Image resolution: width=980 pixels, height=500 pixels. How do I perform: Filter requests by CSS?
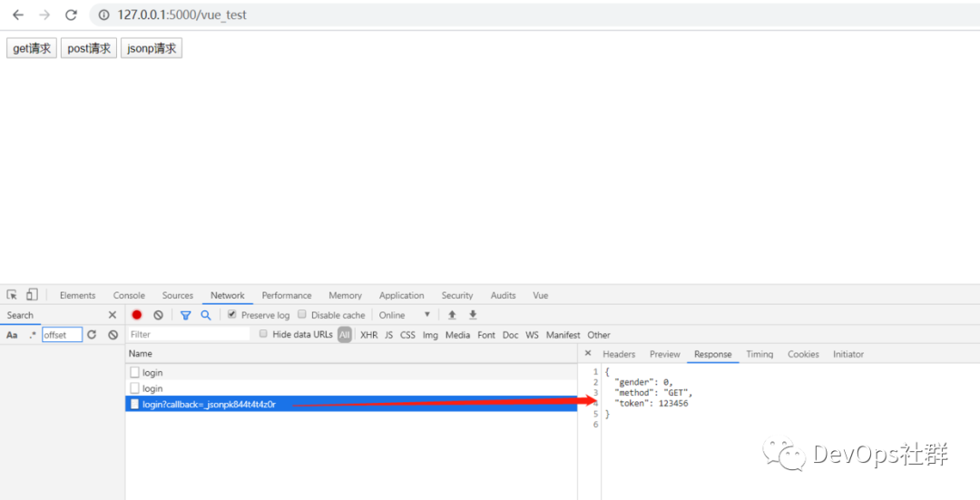407,335
